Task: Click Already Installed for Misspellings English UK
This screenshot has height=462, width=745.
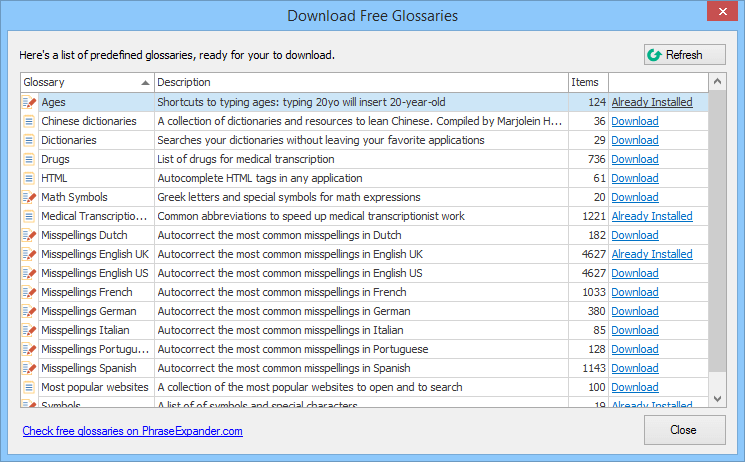Action: tap(652, 254)
